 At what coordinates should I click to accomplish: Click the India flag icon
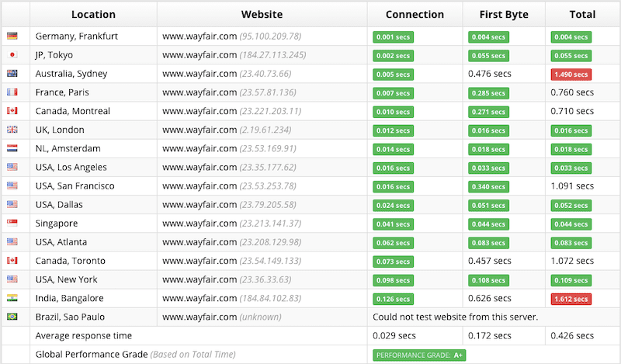[x=12, y=298]
